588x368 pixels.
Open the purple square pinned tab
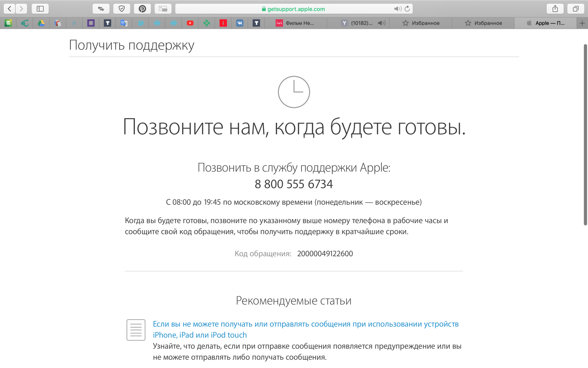pos(91,23)
